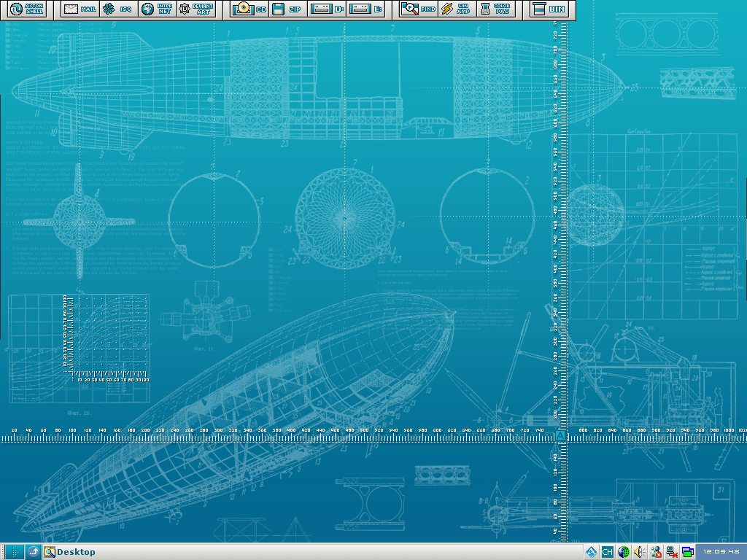The width and height of the screenshot is (747, 560).
Task: Launch the Find search tool
Action: [x=419, y=9]
